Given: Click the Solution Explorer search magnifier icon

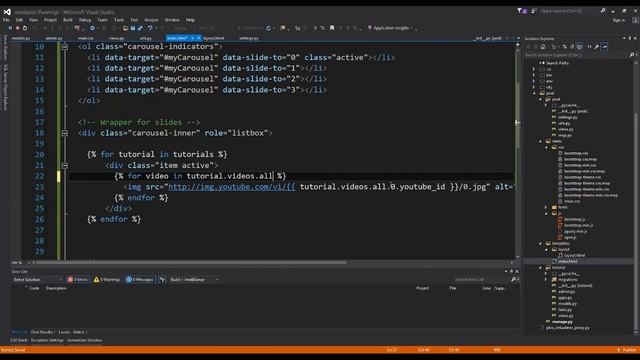Looking at the screenshot, I should point(631,55).
